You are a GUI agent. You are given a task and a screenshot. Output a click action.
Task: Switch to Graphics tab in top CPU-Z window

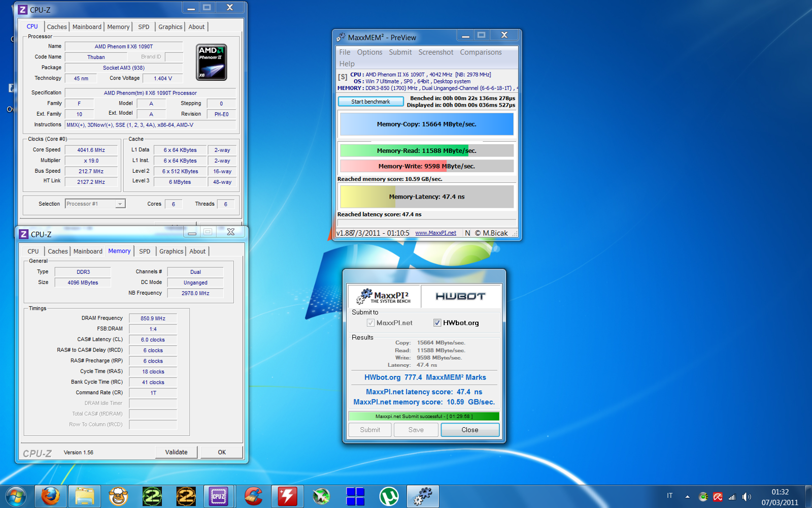[x=171, y=27]
